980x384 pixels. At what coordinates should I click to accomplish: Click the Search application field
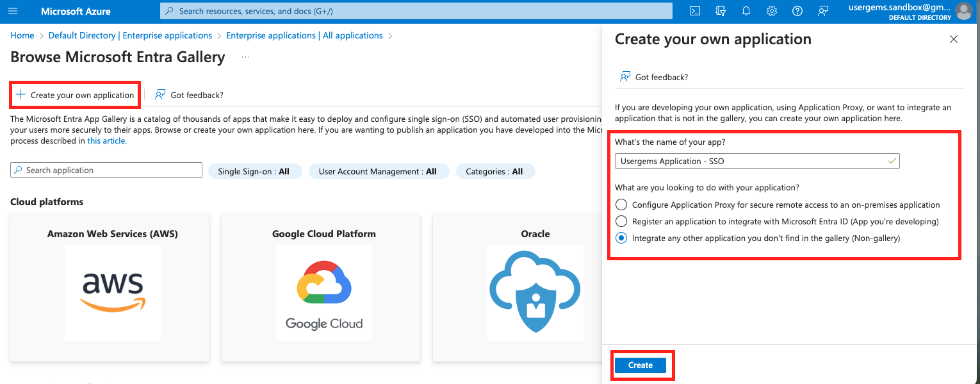click(106, 170)
